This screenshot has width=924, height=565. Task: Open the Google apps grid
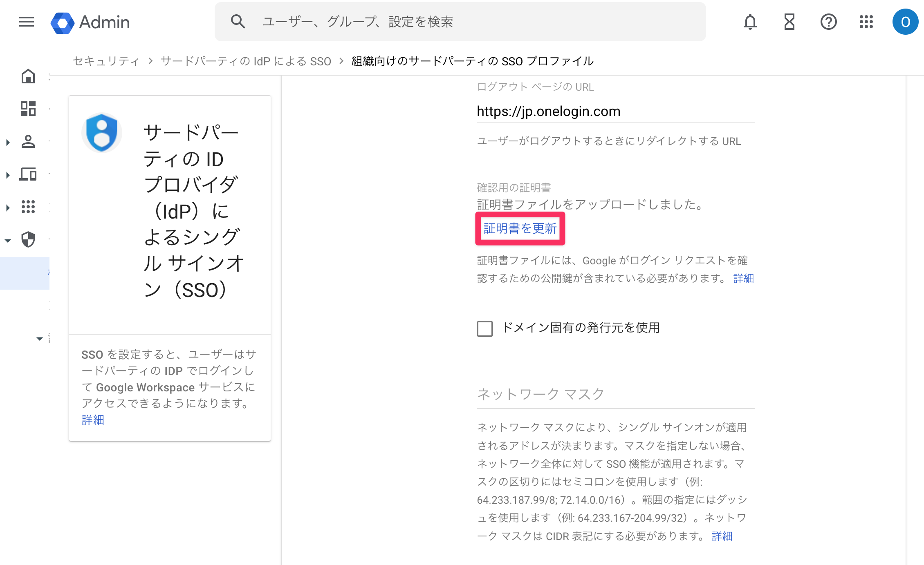click(866, 22)
